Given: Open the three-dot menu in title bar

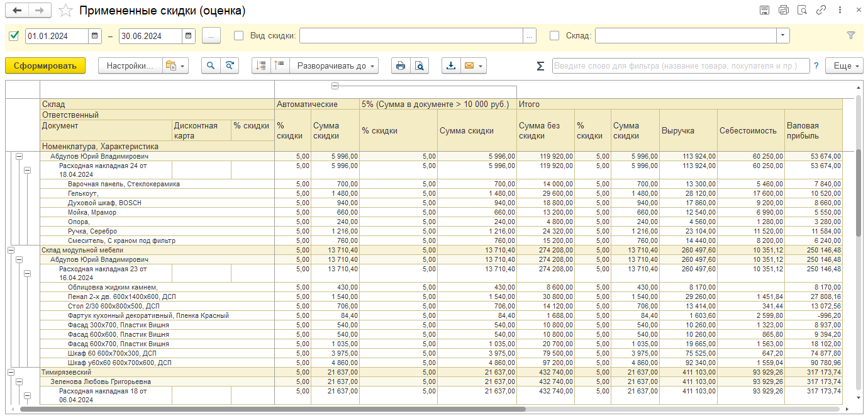Looking at the screenshot, I should point(840,10).
